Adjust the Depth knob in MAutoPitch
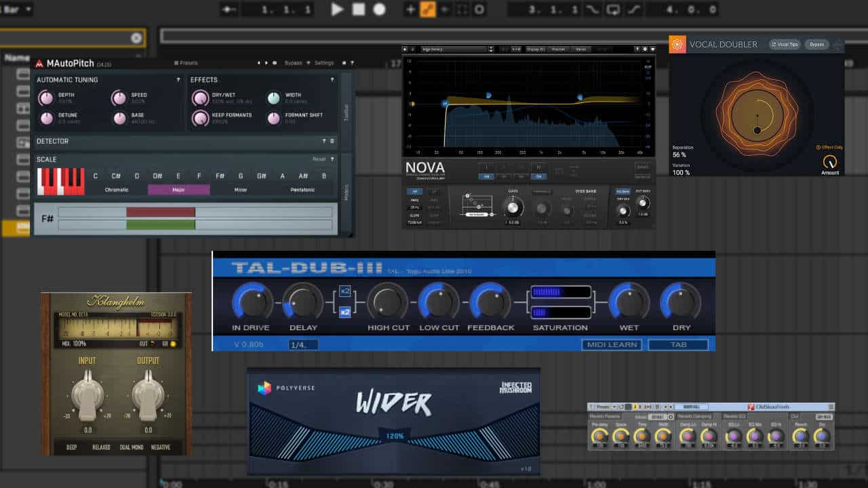Screen dimensions: 868x488 point(46,98)
